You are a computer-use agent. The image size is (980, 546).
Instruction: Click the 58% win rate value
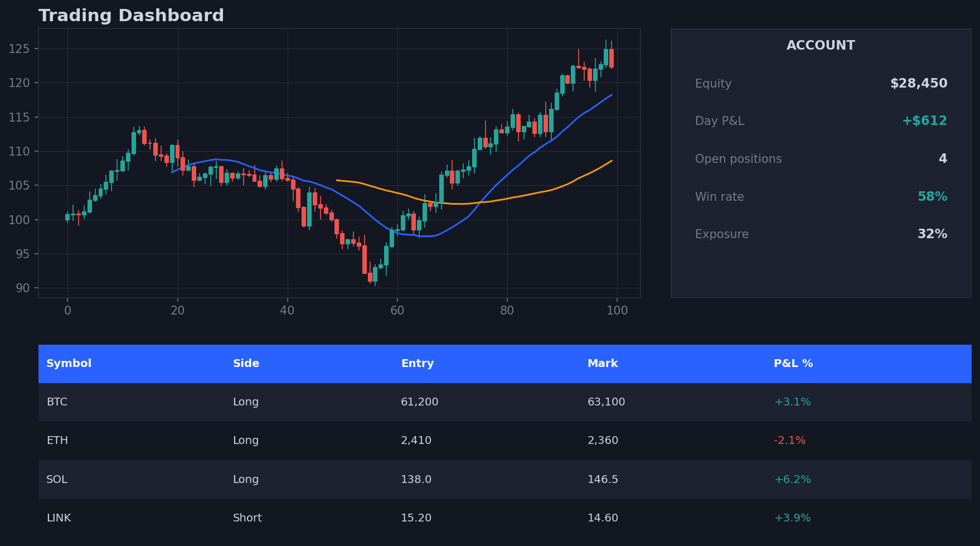tap(932, 197)
